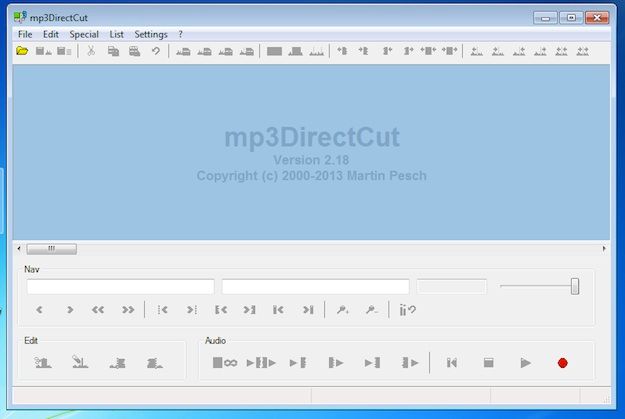
Task: Click the horizontal scrollbar thumb below waveform
Action: point(51,249)
